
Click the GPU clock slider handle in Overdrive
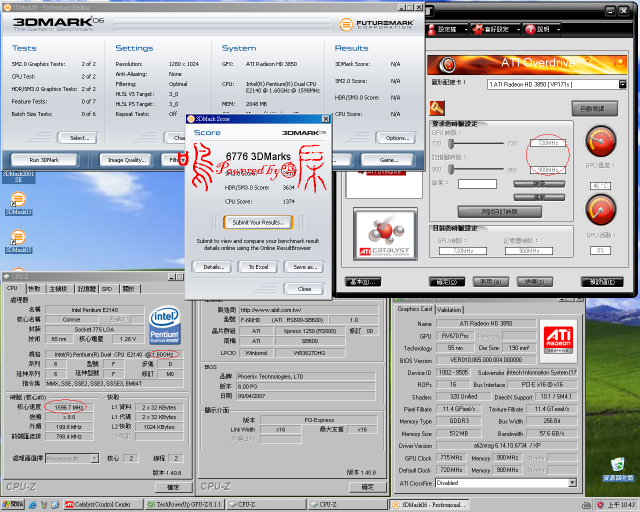click(x=451, y=143)
